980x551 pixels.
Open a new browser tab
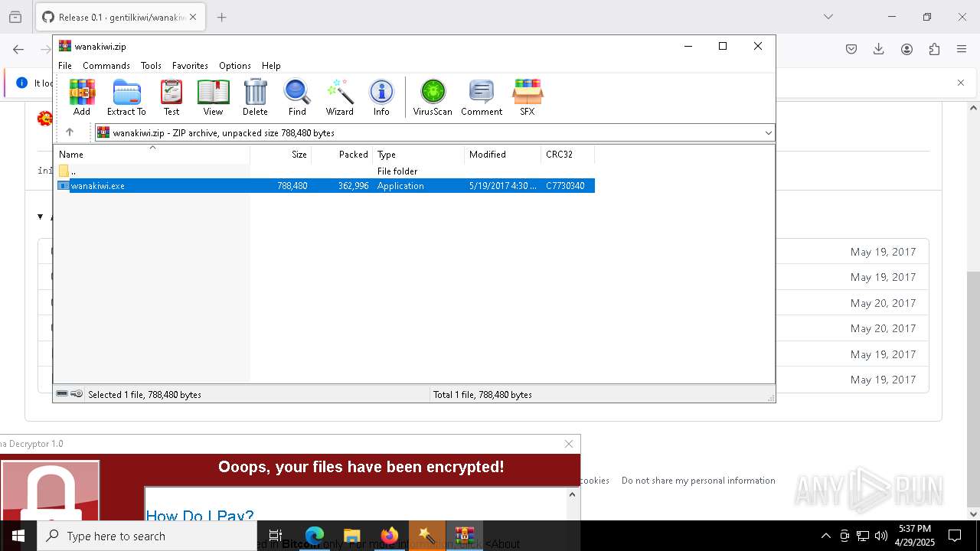222,17
